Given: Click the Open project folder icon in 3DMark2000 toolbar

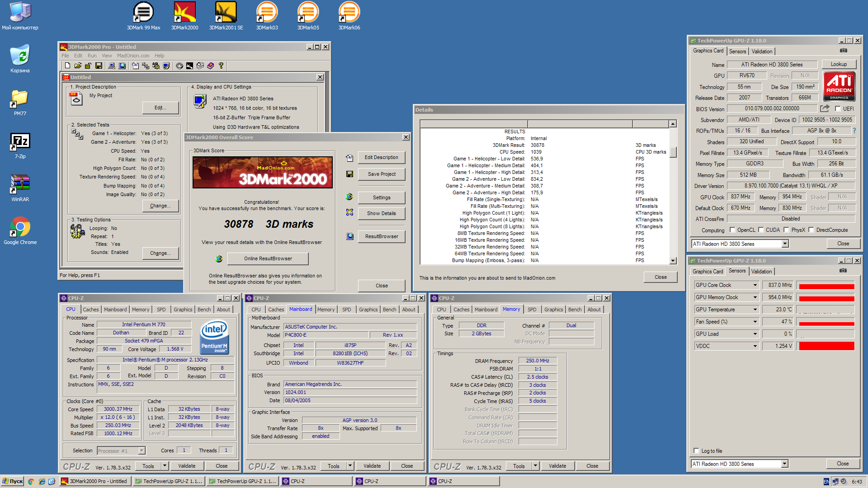Looking at the screenshot, I should point(78,66).
